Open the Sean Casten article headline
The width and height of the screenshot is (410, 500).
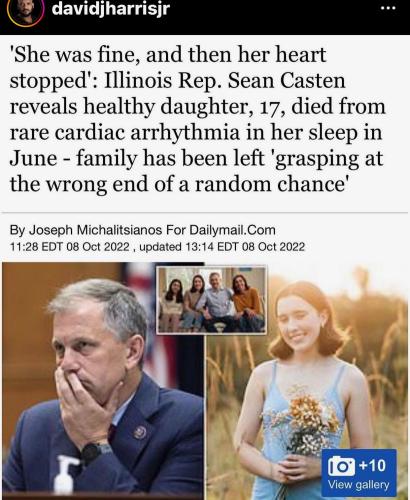pyautogui.click(x=197, y=119)
